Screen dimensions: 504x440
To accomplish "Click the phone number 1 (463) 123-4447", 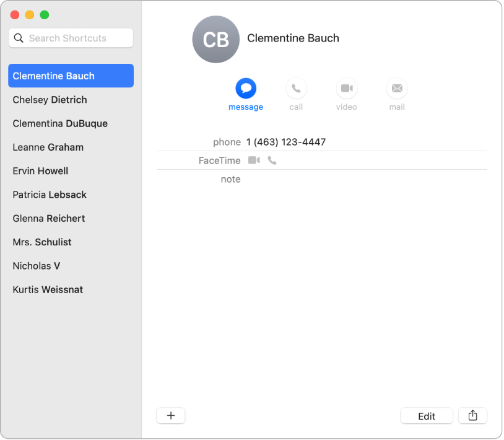I will (x=285, y=141).
